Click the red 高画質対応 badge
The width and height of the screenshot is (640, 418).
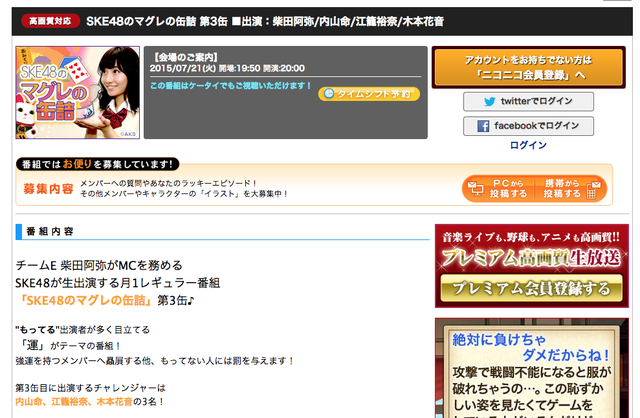tap(50, 21)
